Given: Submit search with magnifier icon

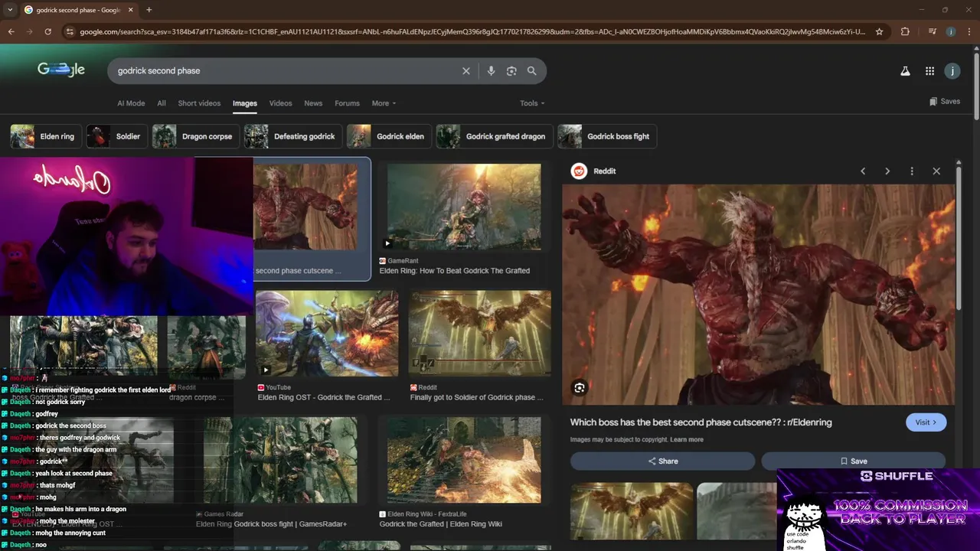Looking at the screenshot, I should pyautogui.click(x=531, y=70).
